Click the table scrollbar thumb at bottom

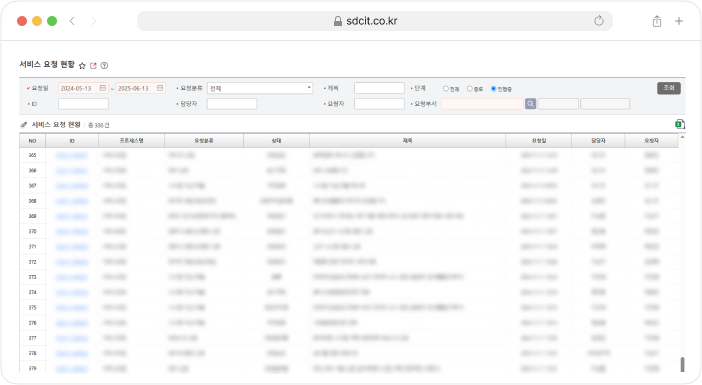[x=682, y=364]
